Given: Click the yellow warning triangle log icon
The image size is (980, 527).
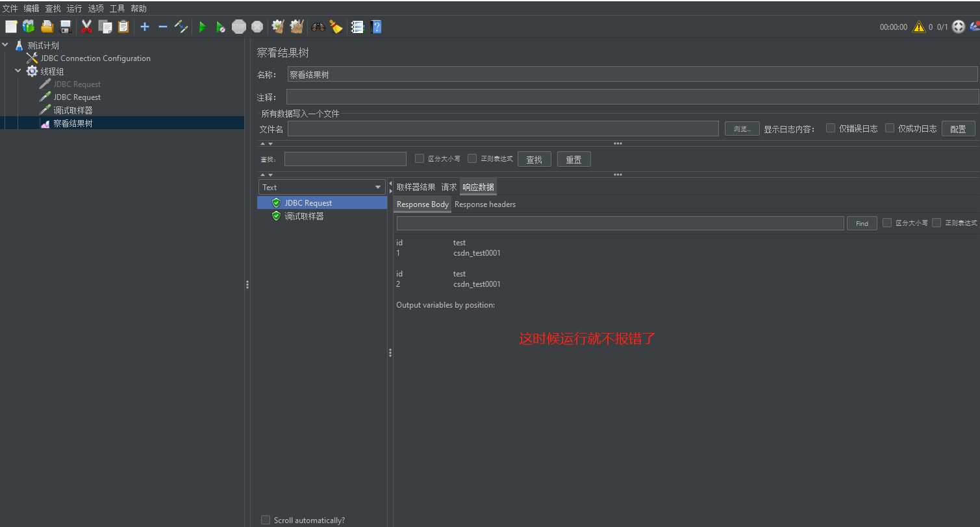Looking at the screenshot, I should pos(919,27).
